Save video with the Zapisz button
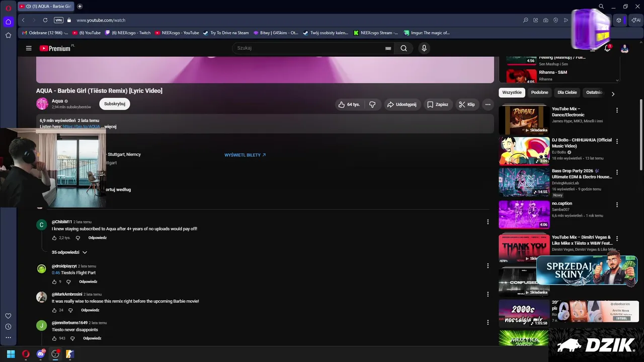The width and height of the screenshot is (644, 362). (438, 105)
